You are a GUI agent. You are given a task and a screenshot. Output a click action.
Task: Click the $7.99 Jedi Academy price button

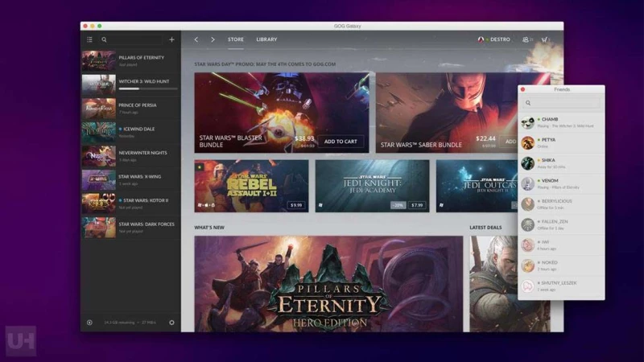417,205
